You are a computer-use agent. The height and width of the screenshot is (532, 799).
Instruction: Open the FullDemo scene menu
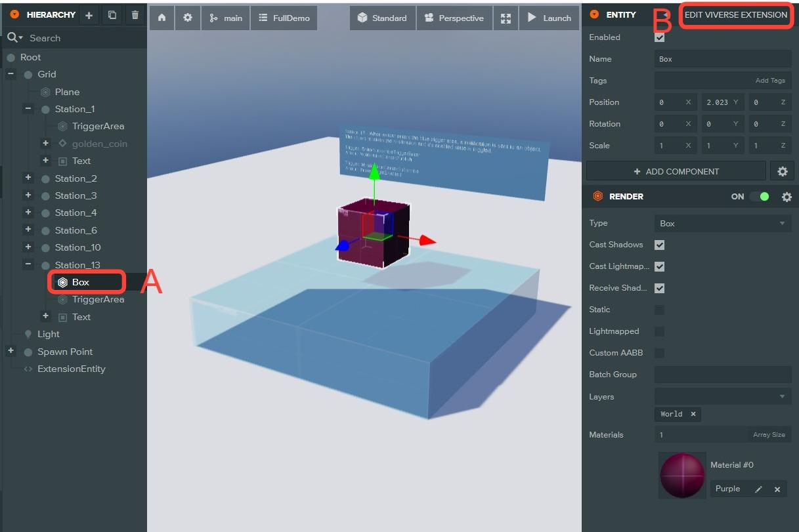[x=284, y=18]
